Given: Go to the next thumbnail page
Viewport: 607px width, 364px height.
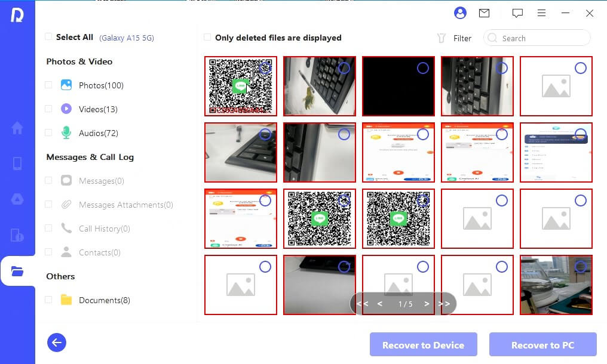Looking at the screenshot, I should coord(427,304).
